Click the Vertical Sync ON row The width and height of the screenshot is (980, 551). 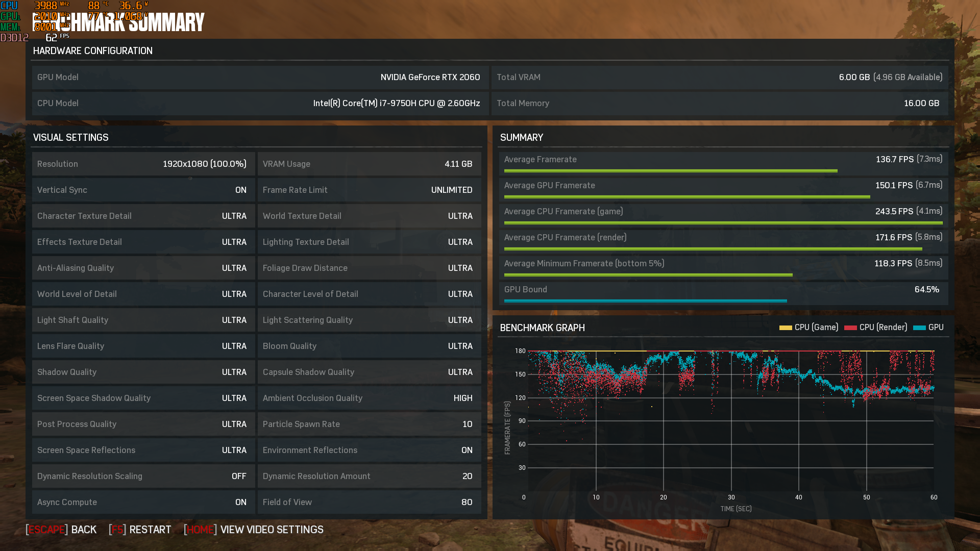[143, 190]
